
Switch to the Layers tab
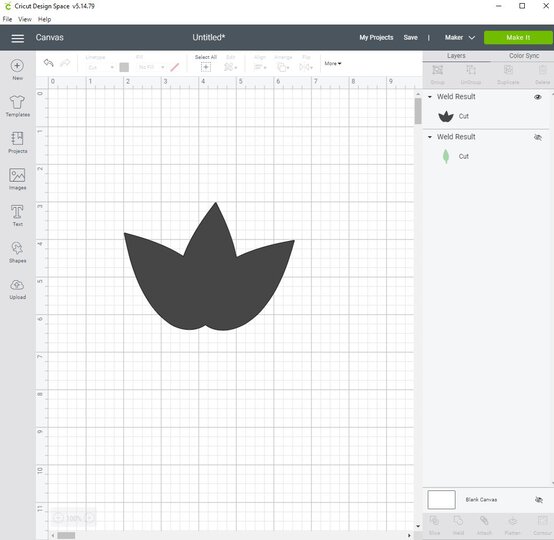click(x=456, y=56)
